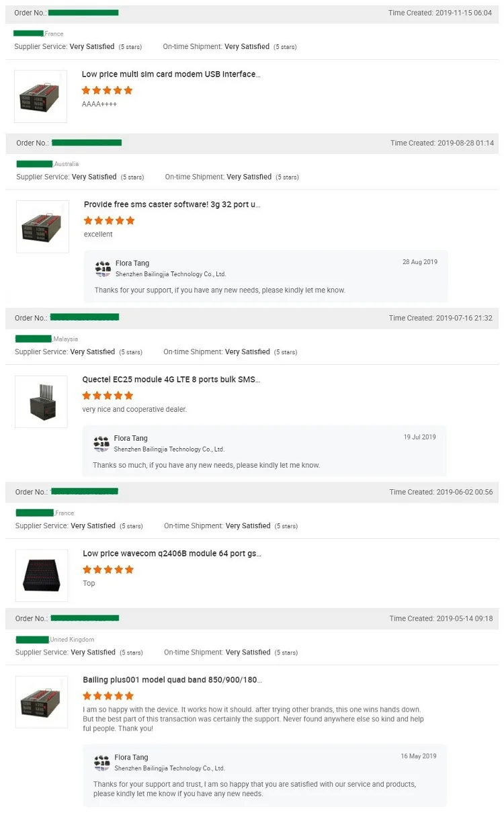Click the Bailing plus001 product thumbnail

(x=42, y=702)
